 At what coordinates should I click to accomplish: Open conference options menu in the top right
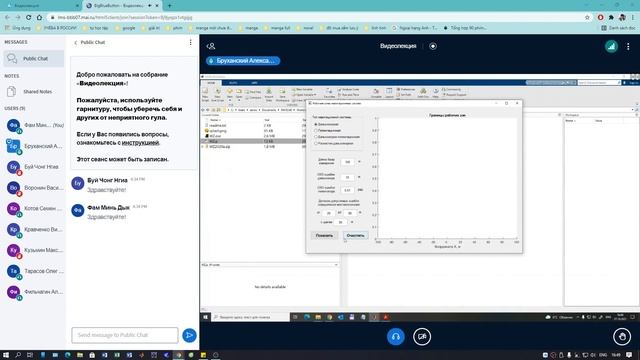(628, 47)
